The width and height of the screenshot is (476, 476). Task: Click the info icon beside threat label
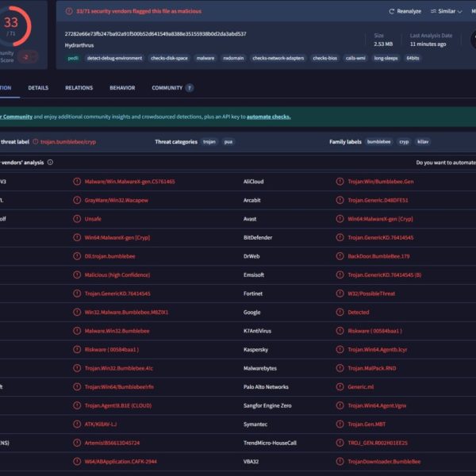[35, 141]
